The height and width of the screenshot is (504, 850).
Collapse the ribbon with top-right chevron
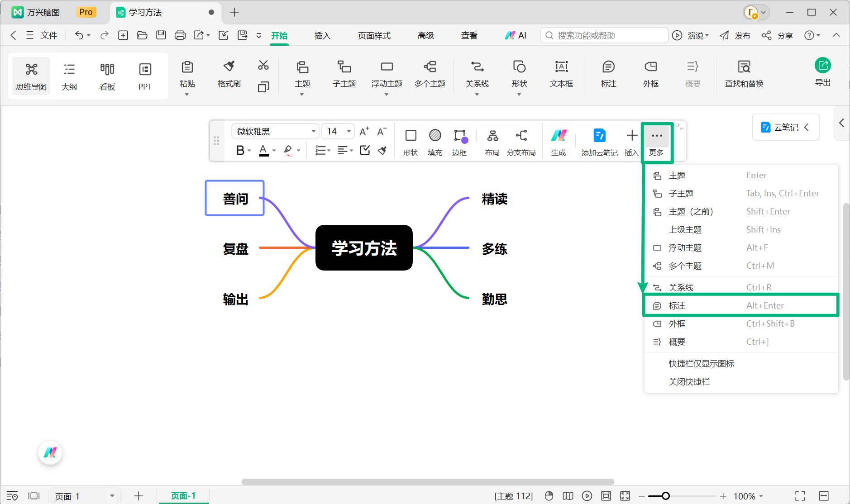(x=836, y=35)
